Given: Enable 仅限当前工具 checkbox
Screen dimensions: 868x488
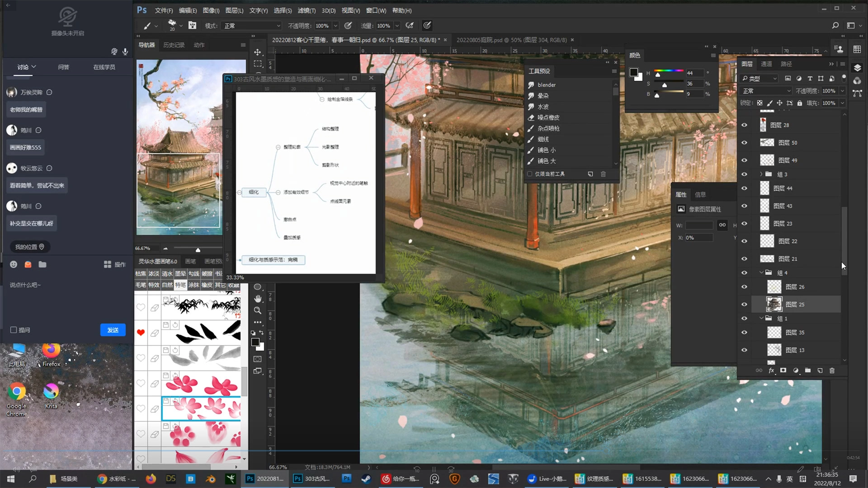Looking at the screenshot, I should tap(529, 174).
